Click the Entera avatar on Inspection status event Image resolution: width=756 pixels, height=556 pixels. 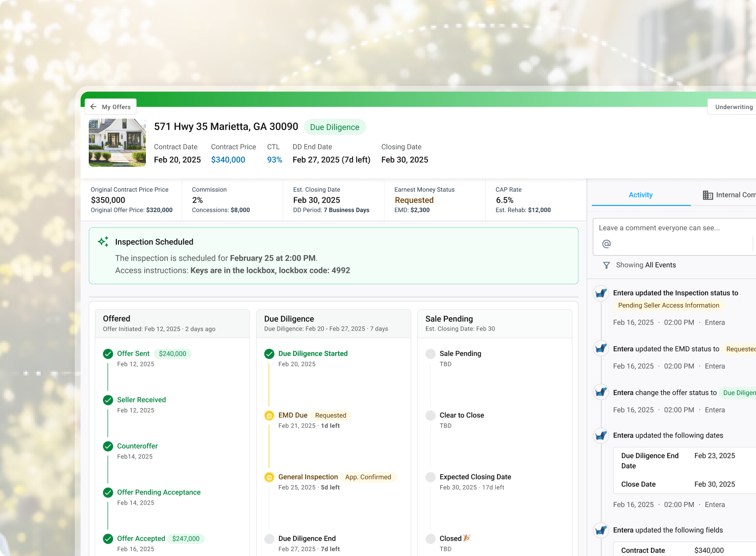tap(601, 293)
